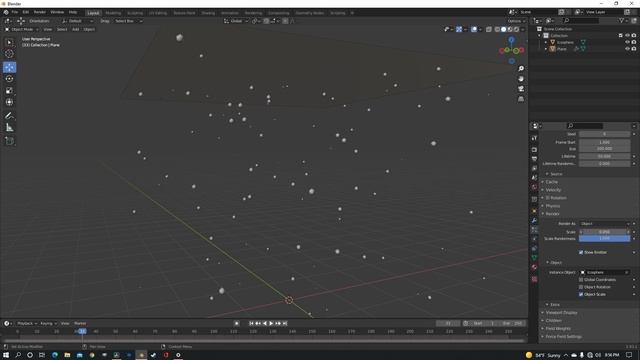This screenshot has width=640, height=360.
Task: Enable Global Coordinates checkbox
Action: click(x=581, y=280)
